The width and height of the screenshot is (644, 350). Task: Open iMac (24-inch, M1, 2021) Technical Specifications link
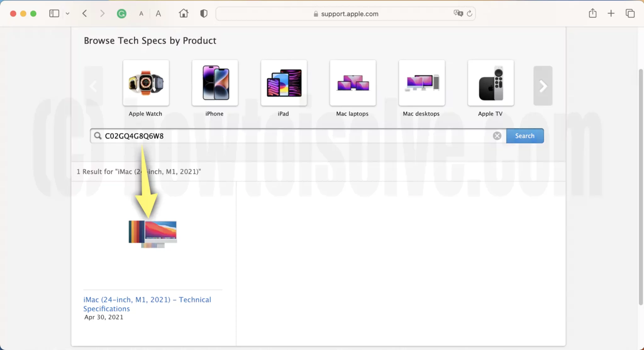(147, 304)
